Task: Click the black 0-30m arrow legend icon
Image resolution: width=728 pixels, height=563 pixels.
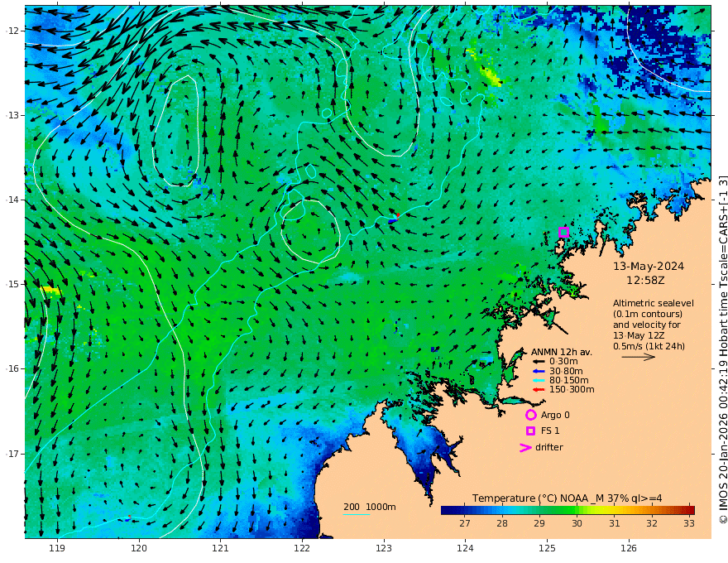Action: [x=539, y=362]
